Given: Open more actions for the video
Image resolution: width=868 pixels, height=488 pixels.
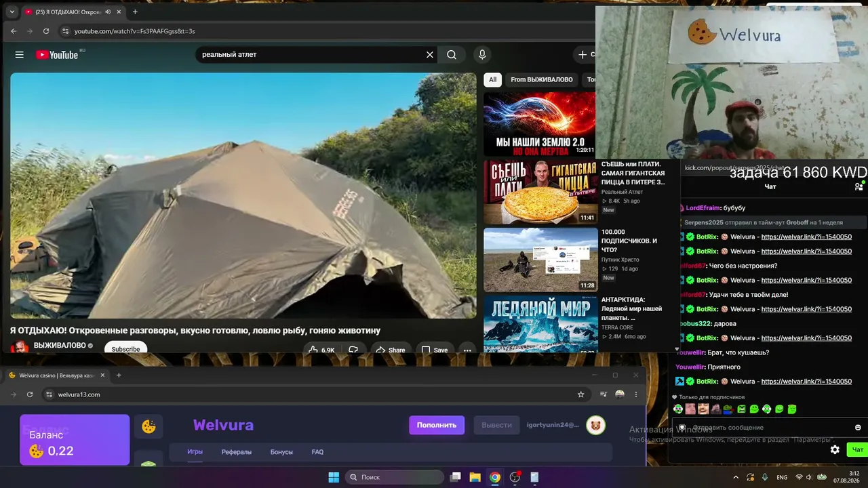Looking at the screenshot, I should coord(467,350).
